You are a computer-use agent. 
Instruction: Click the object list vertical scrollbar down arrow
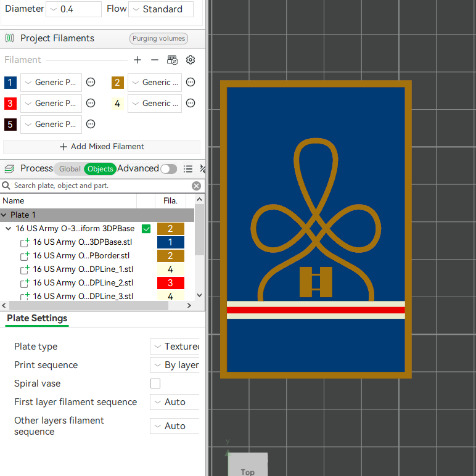coord(199,295)
